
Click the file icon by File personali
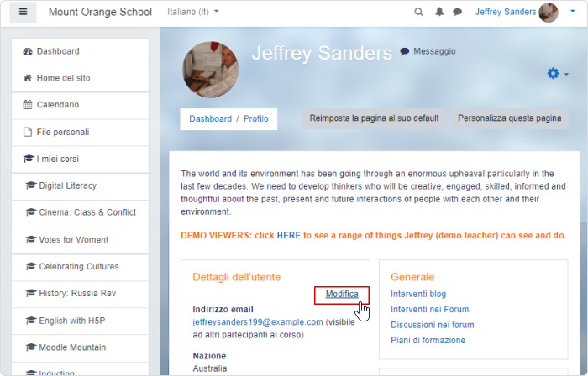coord(28,132)
